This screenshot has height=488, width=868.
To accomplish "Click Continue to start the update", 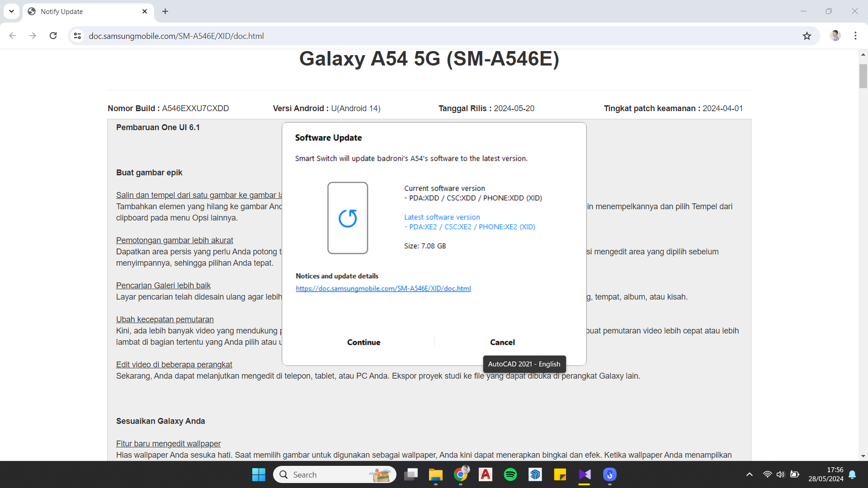I will coord(363,342).
